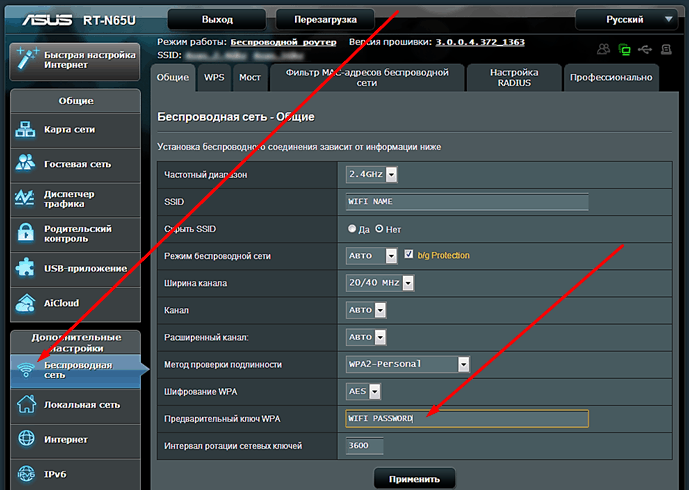Select 'Да' radio to hide SSID
Screen dimensions: 689x490
352,228
